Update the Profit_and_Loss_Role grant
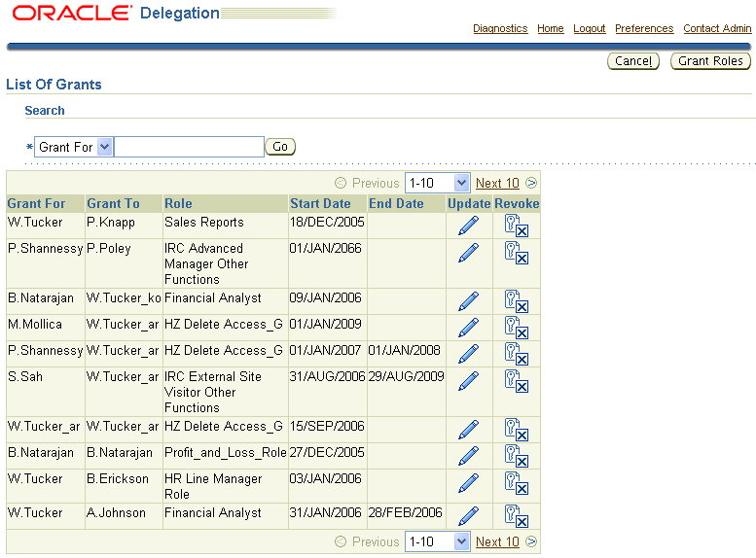756x558 pixels. pyautogui.click(x=468, y=456)
